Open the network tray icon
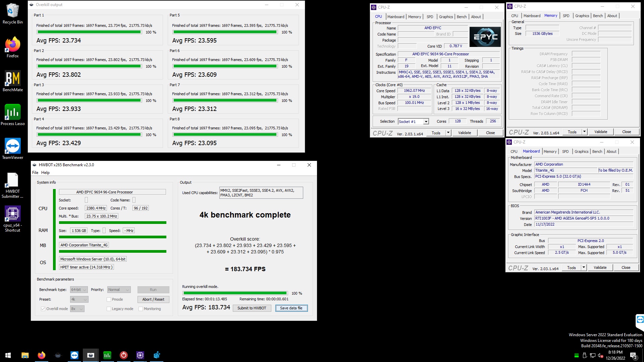 [x=593, y=355]
